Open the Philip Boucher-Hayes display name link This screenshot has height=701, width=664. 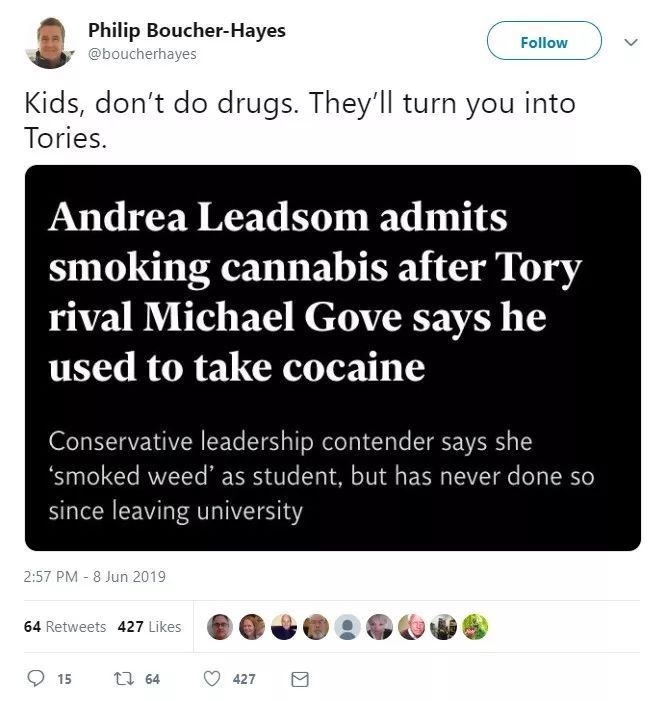(x=187, y=30)
